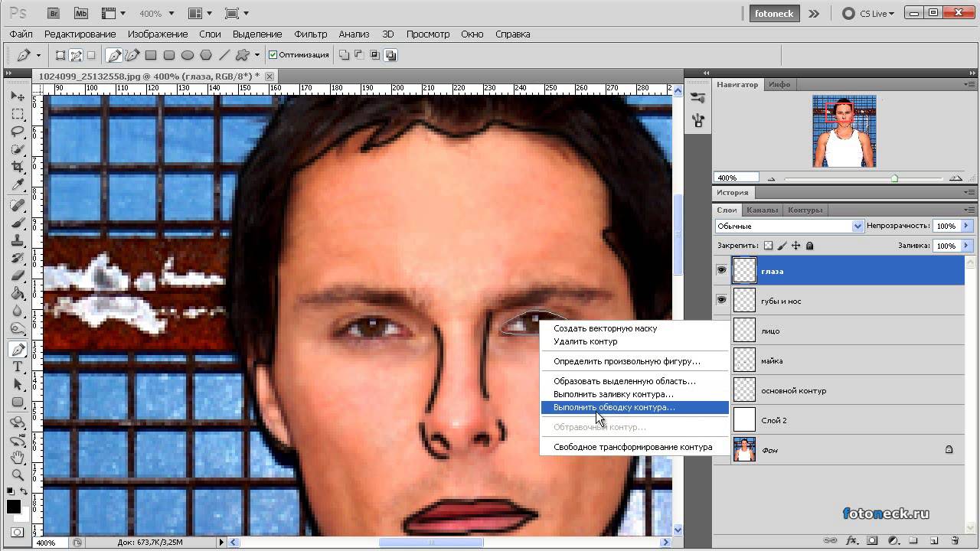
Task: Click the fotoneck workspace button
Action: pyautogui.click(x=774, y=13)
